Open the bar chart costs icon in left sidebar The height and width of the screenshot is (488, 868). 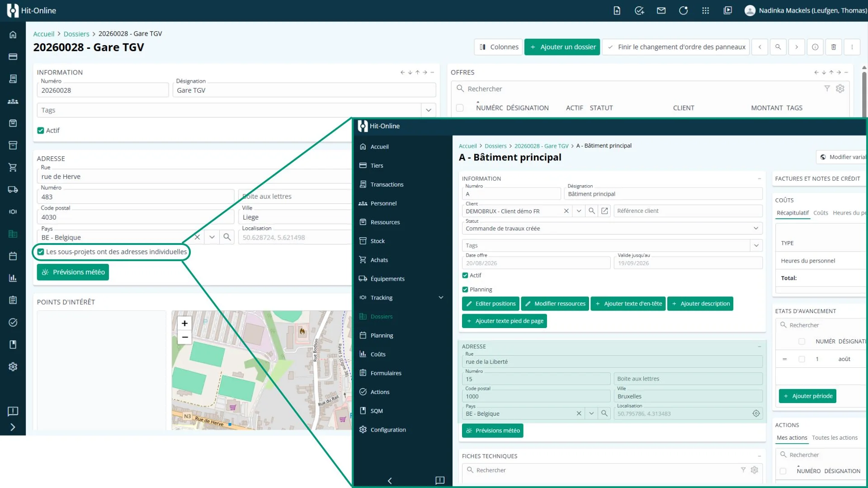(13, 278)
